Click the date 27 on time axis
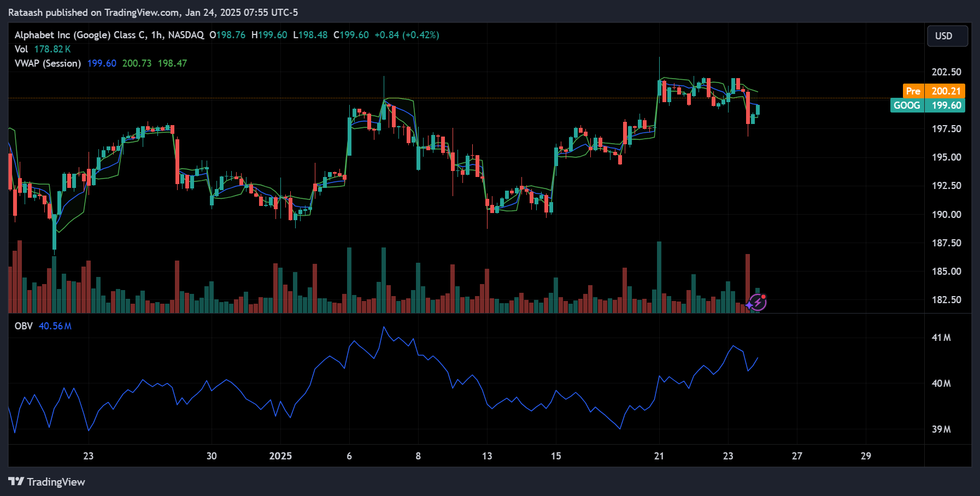Screen dimensions: 980x496 click(x=797, y=456)
